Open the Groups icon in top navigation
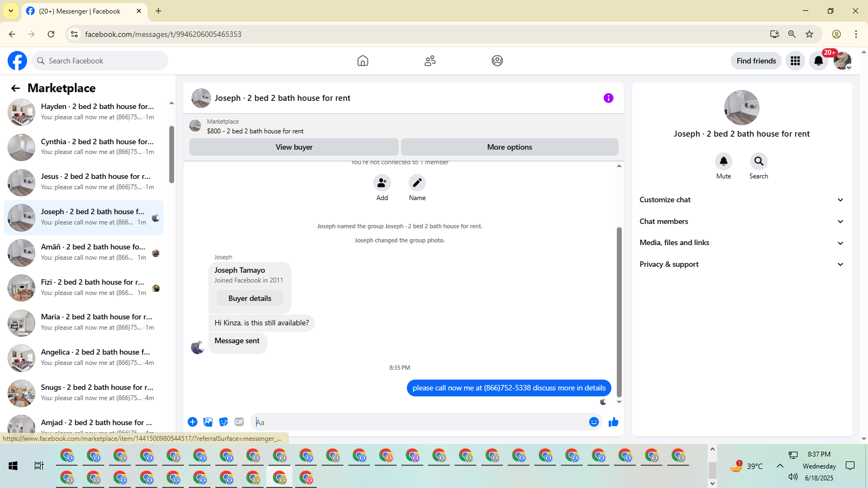This screenshot has height=488, width=868. (497, 61)
